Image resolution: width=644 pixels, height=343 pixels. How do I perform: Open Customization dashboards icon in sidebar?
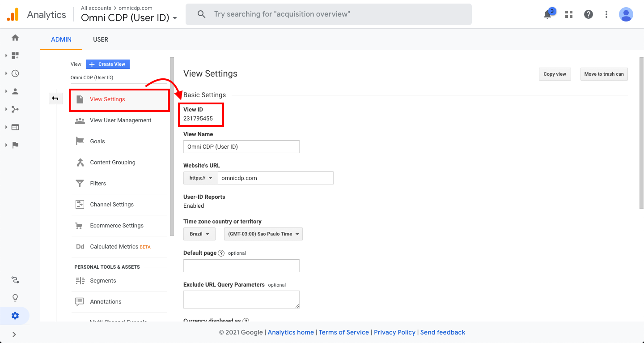pyautogui.click(x=15, y=56)
